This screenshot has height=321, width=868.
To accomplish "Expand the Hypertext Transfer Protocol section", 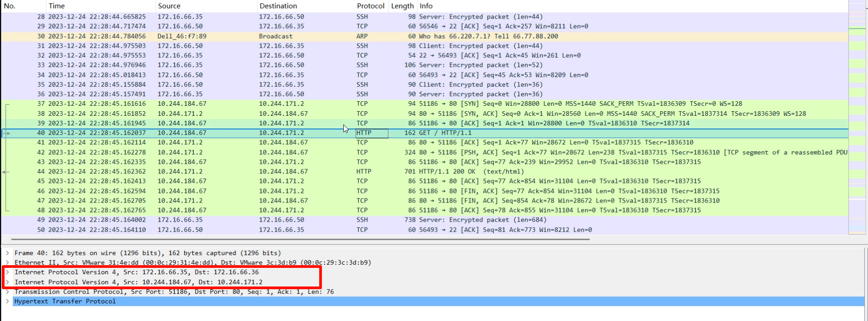I will 7,301.
